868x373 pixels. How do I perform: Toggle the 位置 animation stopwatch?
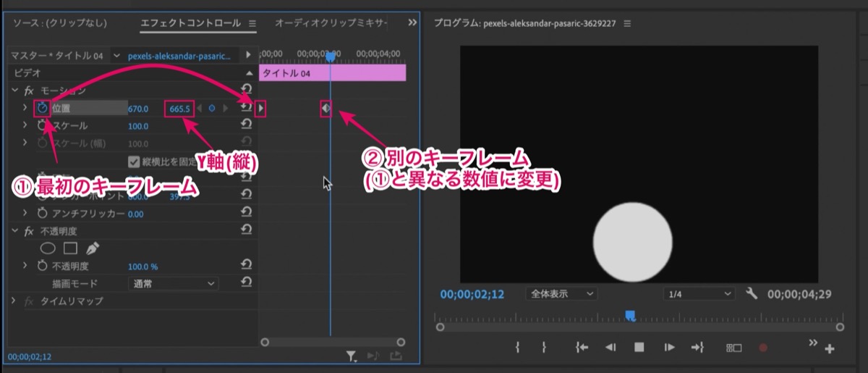[x=42, y=109]
